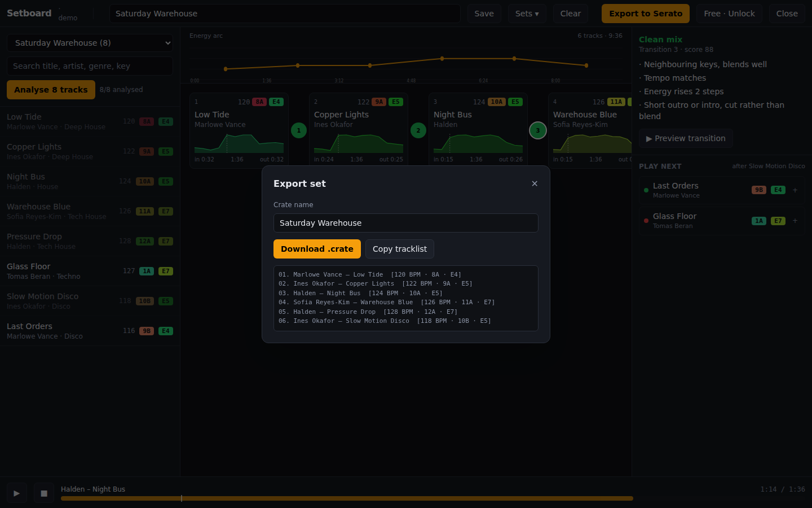Open the Sets dropdown menu
Viewport: 812px width, 508px height.
[527, 14]
